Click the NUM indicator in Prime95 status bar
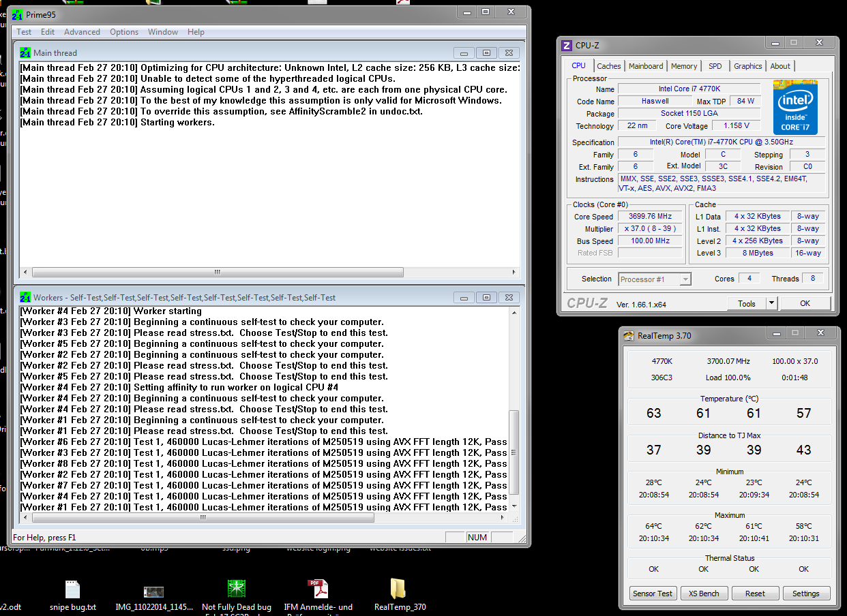Viewport: 847px width, 616px height. point(477,538)
